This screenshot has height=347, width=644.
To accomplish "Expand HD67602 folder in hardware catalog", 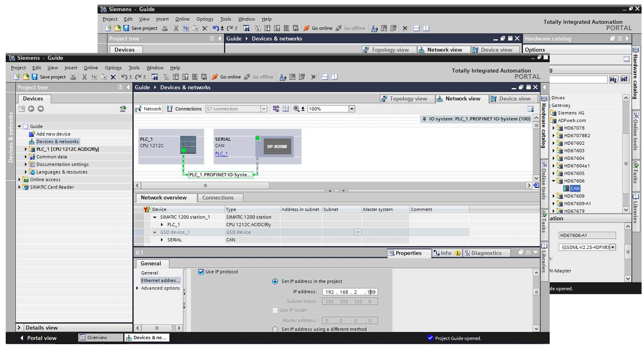I will tap(553, 143).
